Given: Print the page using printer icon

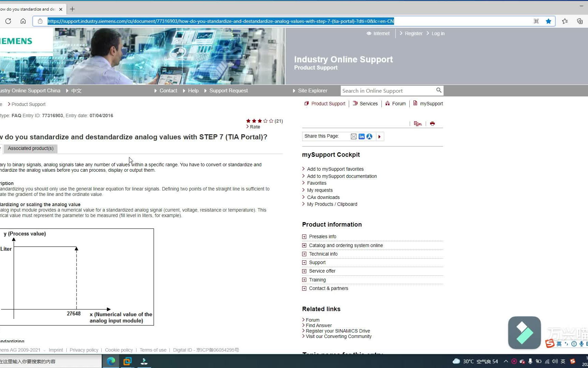Looking at the screenshot, I should 432,124.
